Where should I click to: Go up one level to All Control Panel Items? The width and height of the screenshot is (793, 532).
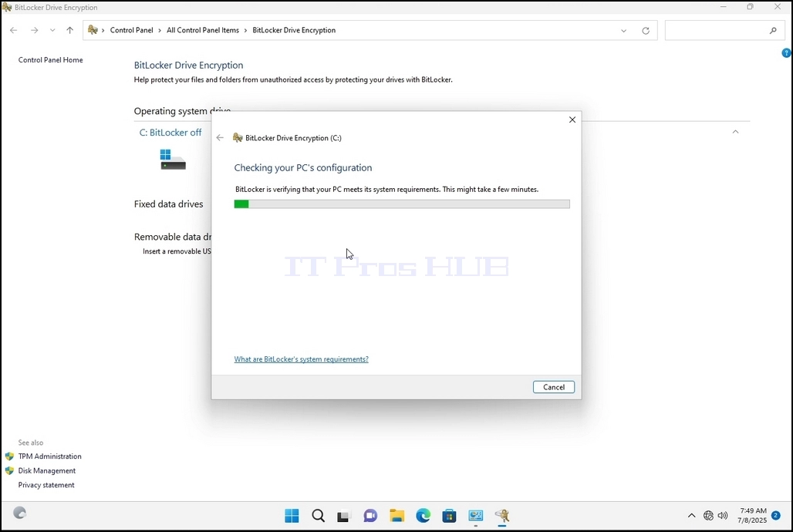pyautogui.click(x=69, y=30)
